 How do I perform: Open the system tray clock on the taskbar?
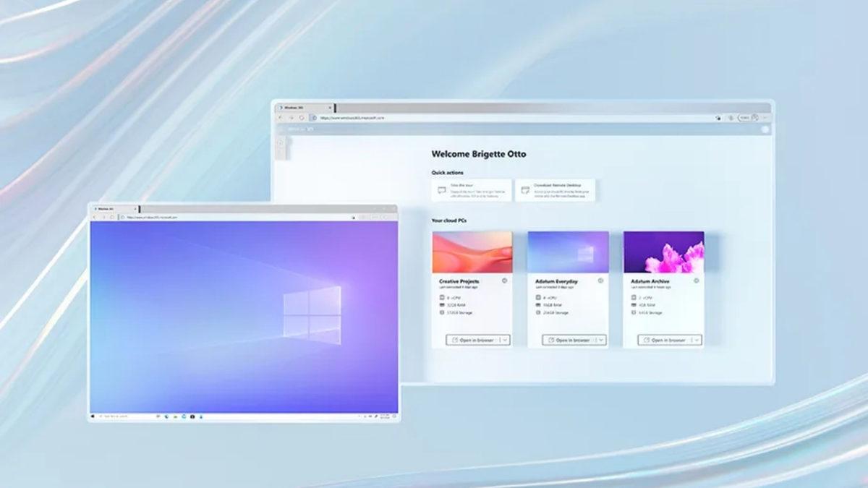click(385, 416)
